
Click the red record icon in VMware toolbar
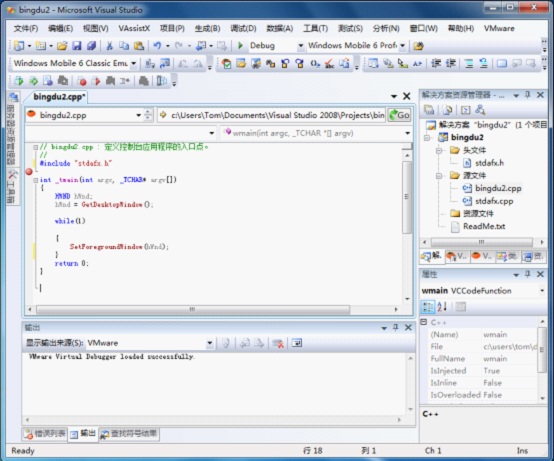tap(82, 82)
